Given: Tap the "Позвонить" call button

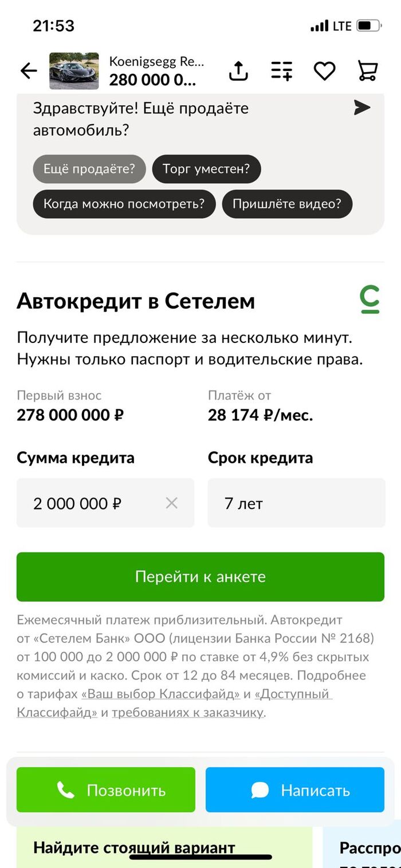Looking at the screenshot, I should pyautogui.click(x=106, y=790).
